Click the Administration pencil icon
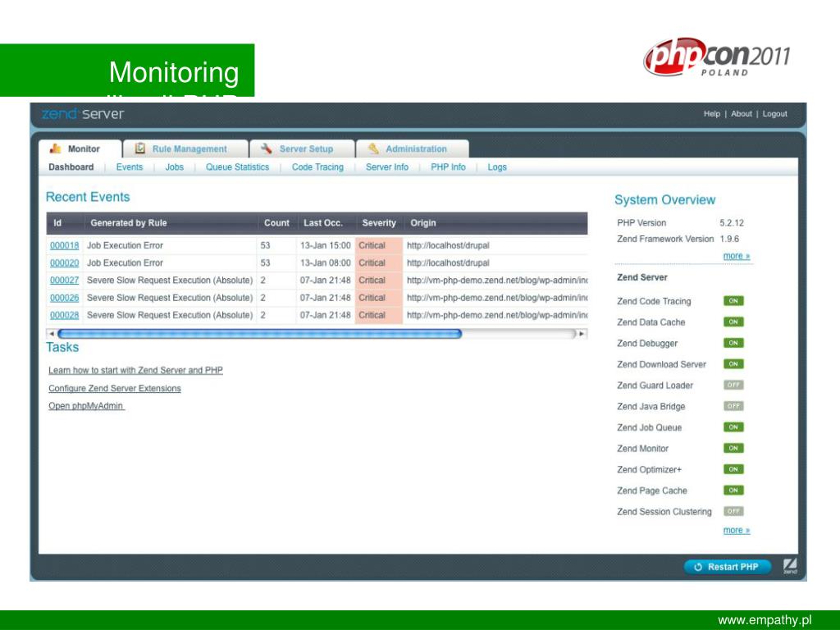 (373, 148)
